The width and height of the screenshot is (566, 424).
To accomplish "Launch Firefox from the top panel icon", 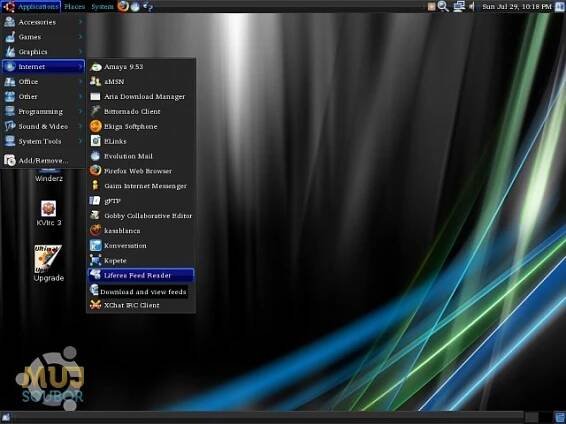I will [123, 6].
